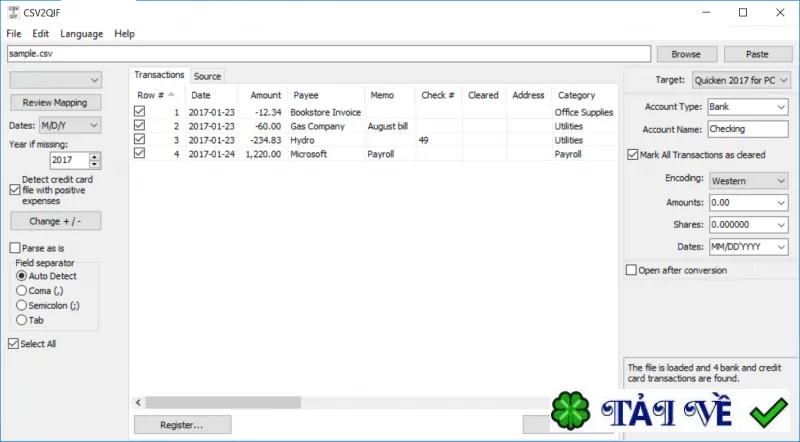800x442 pixels.
Task: Click the Row # column sort arrow
Action: [171, 94]
